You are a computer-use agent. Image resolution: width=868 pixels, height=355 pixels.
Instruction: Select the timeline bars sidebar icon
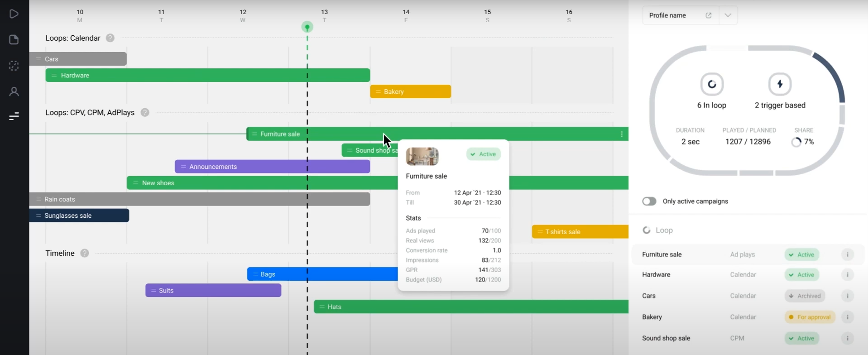click(14, 116)
